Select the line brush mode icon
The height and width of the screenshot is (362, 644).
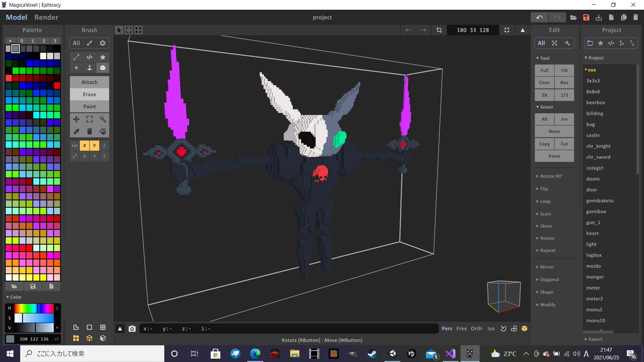click(x=76, y=57)
